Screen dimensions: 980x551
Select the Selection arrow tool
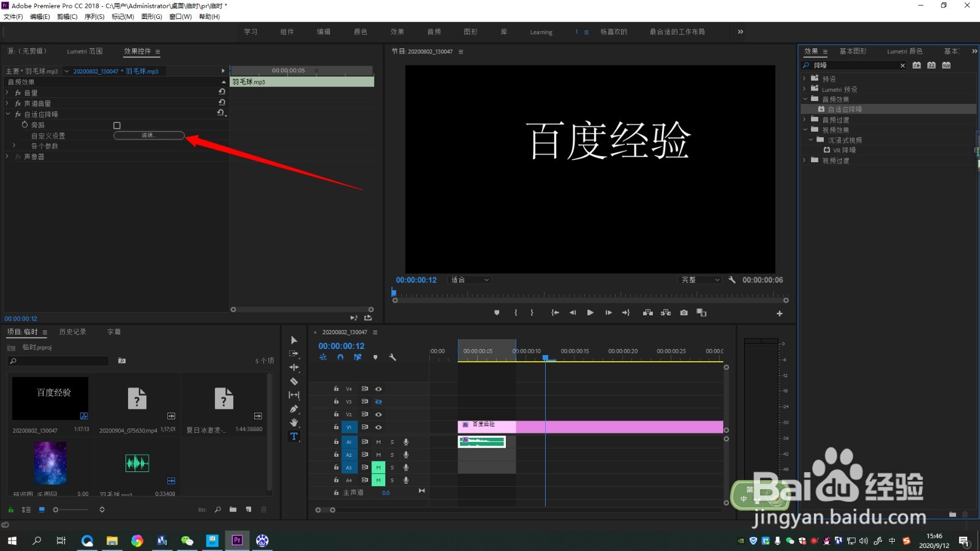294,340
